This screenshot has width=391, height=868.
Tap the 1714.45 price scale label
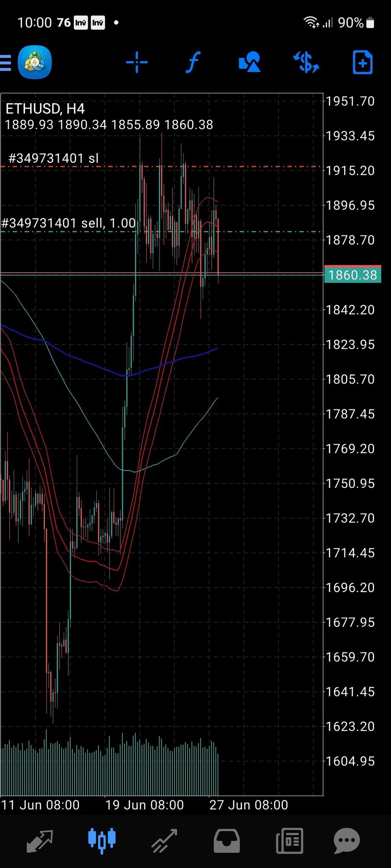tap(350, 553)
